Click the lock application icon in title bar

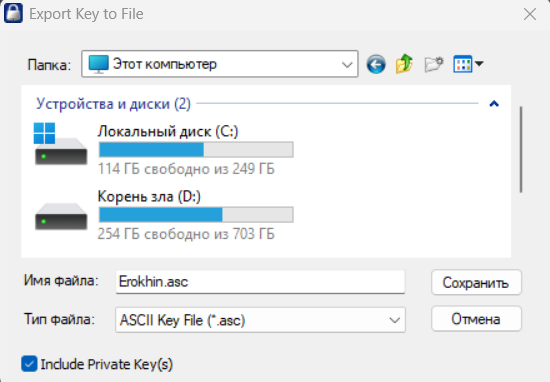13,13
